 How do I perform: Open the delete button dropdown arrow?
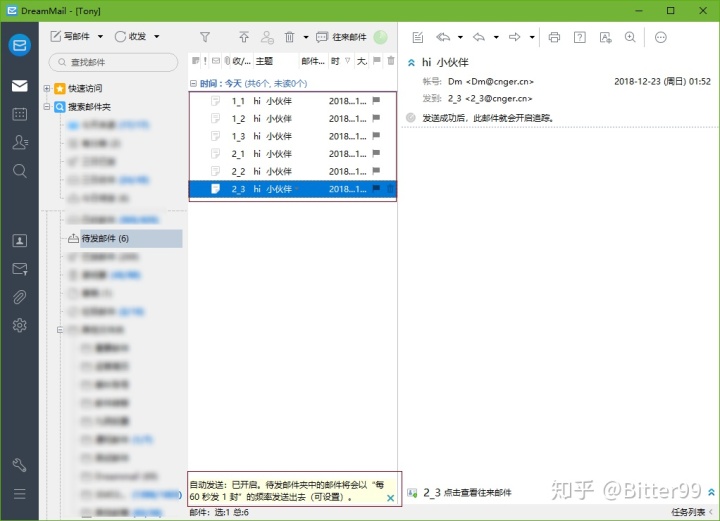pyautogui.click(x=306, y=37)
